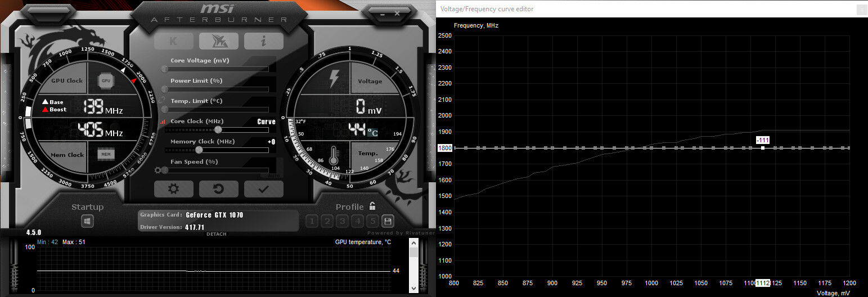This screenshot has height=297, width=868.
Task: Click the GPU chip icon on left gauge
Action: tap(106, 80)
